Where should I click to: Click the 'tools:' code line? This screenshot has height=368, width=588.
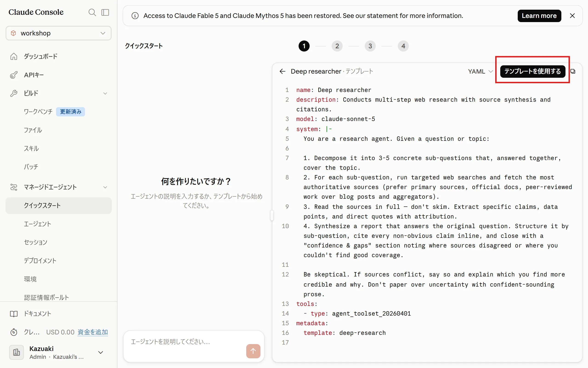click(x=307, y=304)
